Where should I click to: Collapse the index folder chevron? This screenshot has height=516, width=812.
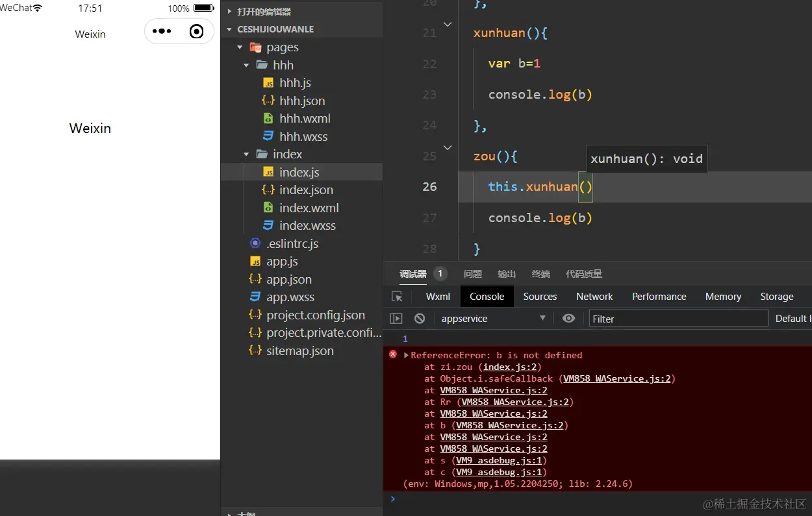(x=246, y=154)
